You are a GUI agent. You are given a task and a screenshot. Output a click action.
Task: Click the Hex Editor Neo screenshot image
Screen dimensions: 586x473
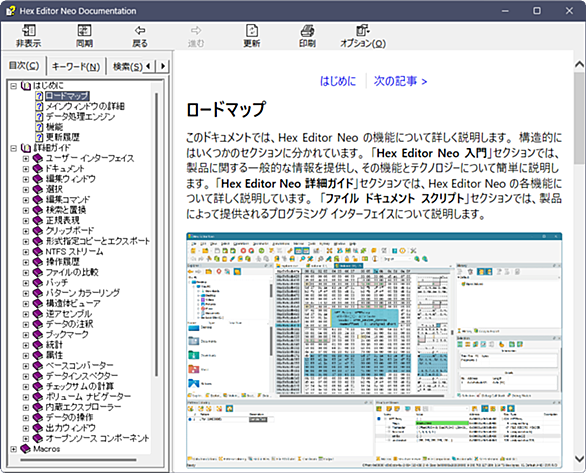coord(374,350)
